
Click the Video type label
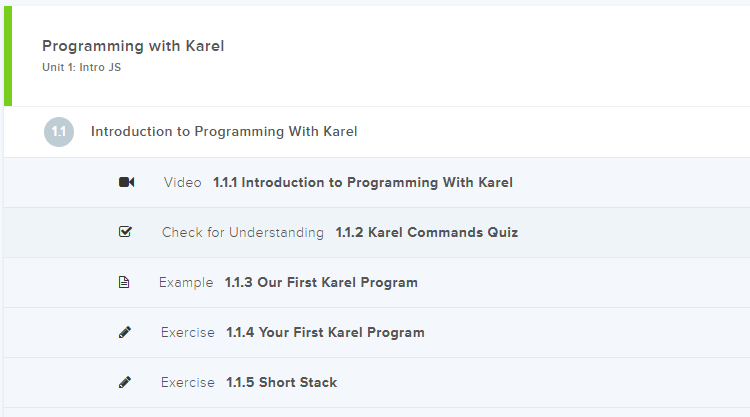(x=182, y=182)
